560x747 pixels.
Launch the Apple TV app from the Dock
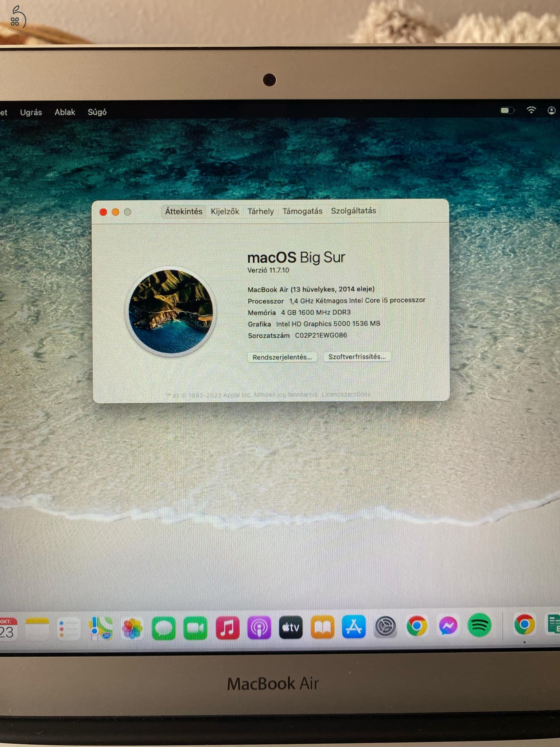point(291,627)
